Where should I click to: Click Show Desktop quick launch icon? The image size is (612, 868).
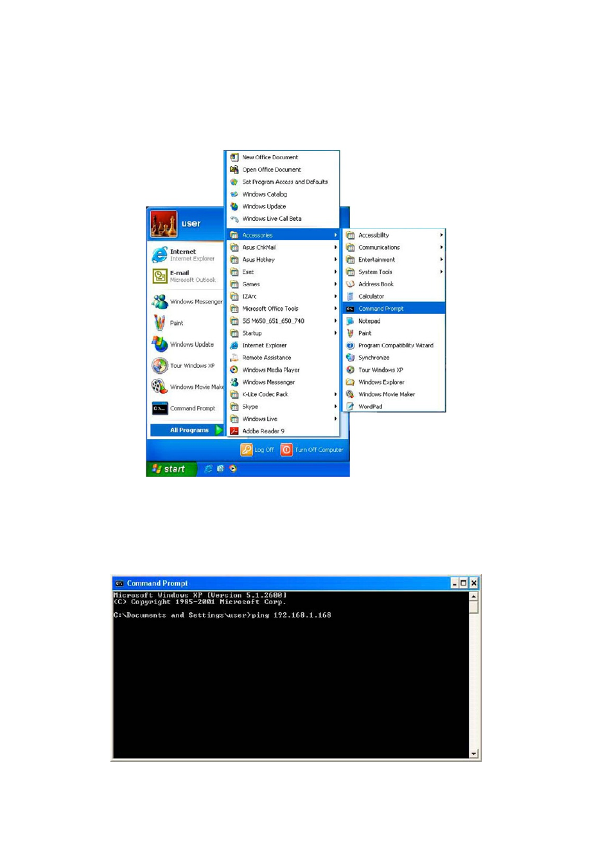[x=220, y=469]
